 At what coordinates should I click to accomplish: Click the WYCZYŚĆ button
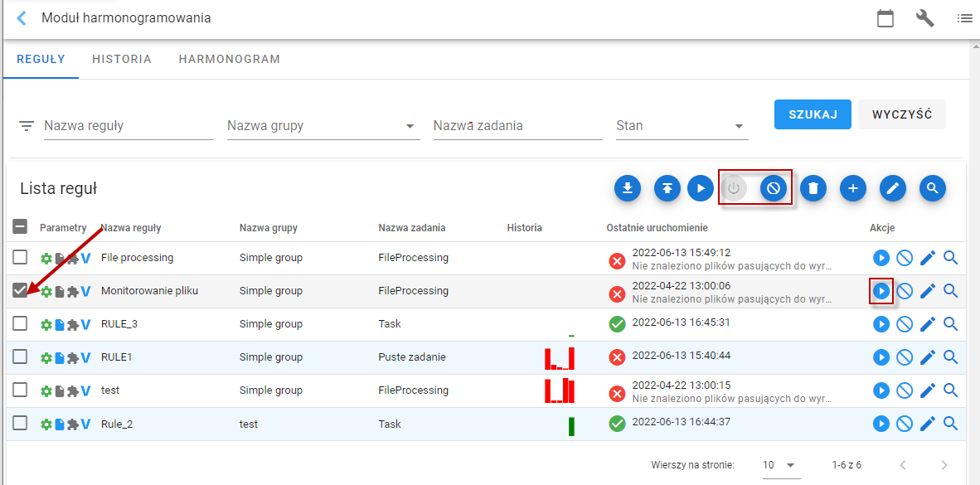902,114
